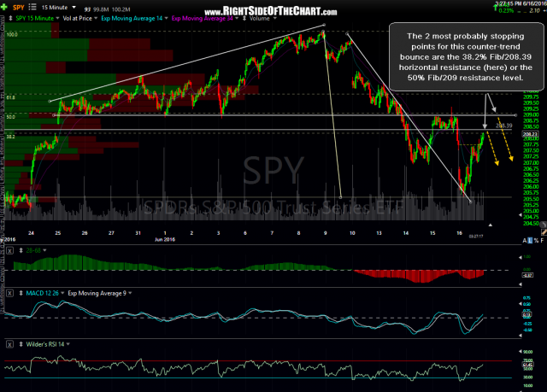This screenshot has width=547, height=392.
Task: Expand the Exp Moving Average 34 dropdown arrow
Action: tap(237, 18)
